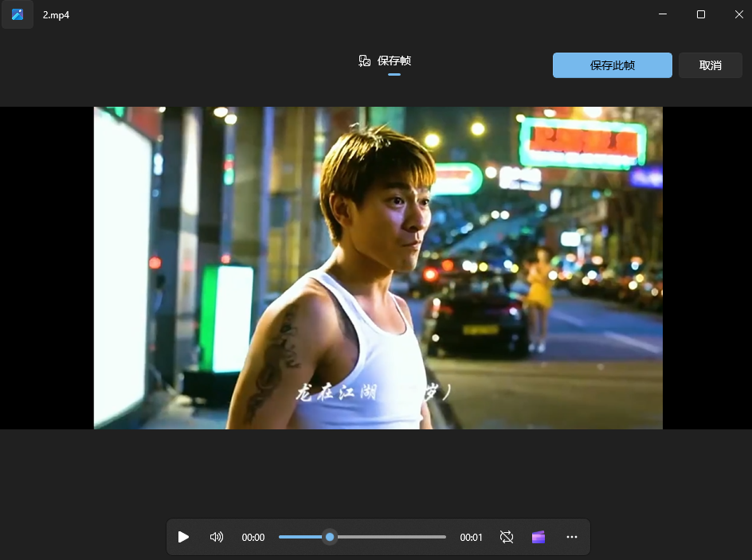The height and width of the screenshot is (560, 752).
Task: Close the 2.mp4 window
Action: [x=738, y=14]
